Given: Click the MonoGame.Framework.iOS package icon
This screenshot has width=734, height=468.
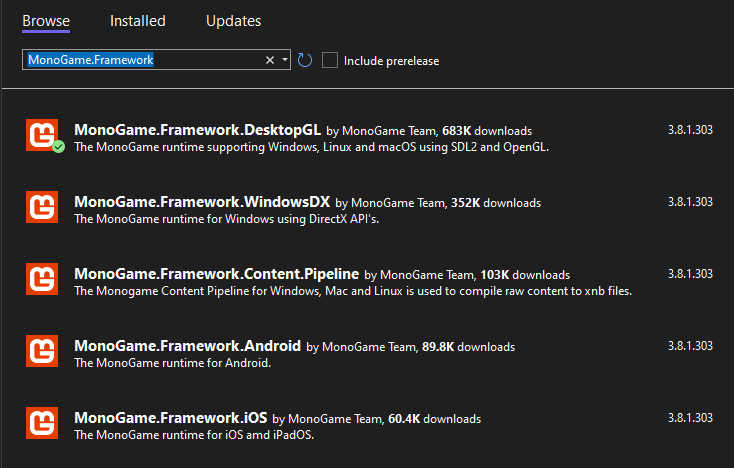Looking at the screenshot, I should pos(41,422).
